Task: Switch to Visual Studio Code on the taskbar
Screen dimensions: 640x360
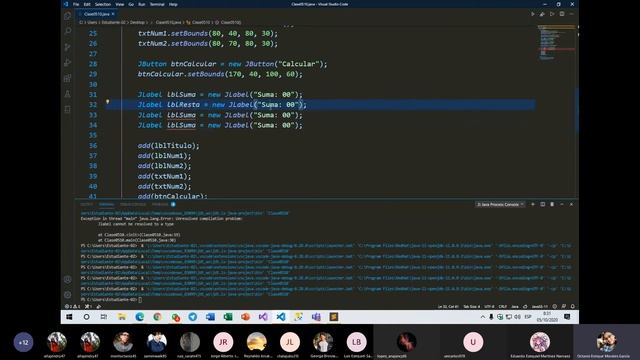Action: (281, 317)
